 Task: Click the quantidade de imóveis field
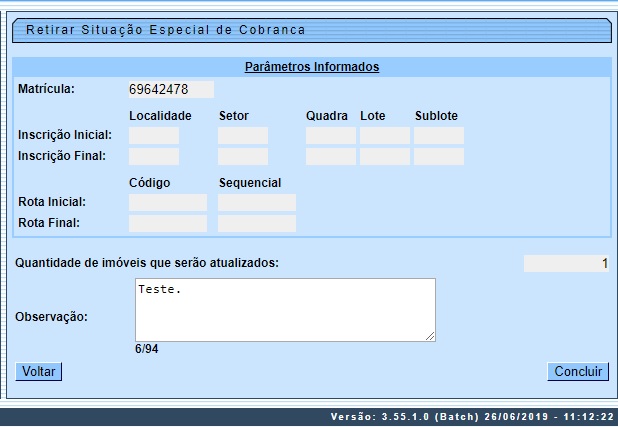[567, 264]
